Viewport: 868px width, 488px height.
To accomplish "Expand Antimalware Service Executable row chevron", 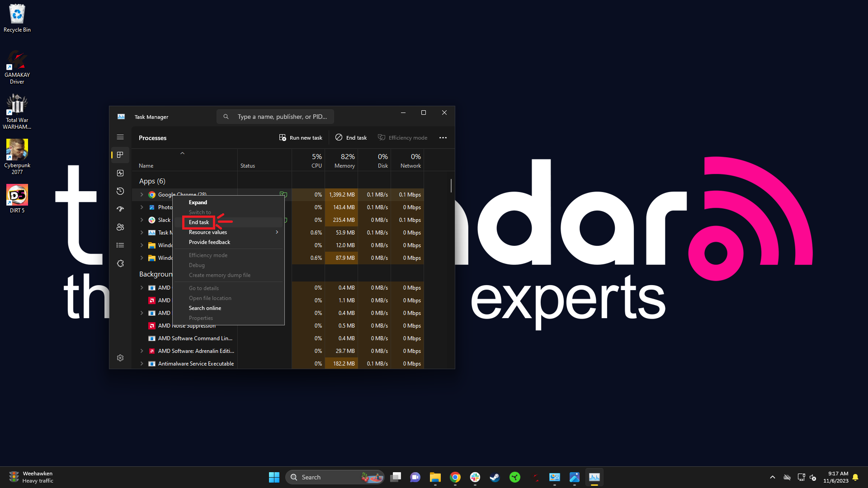I will (x=142, y=364).
